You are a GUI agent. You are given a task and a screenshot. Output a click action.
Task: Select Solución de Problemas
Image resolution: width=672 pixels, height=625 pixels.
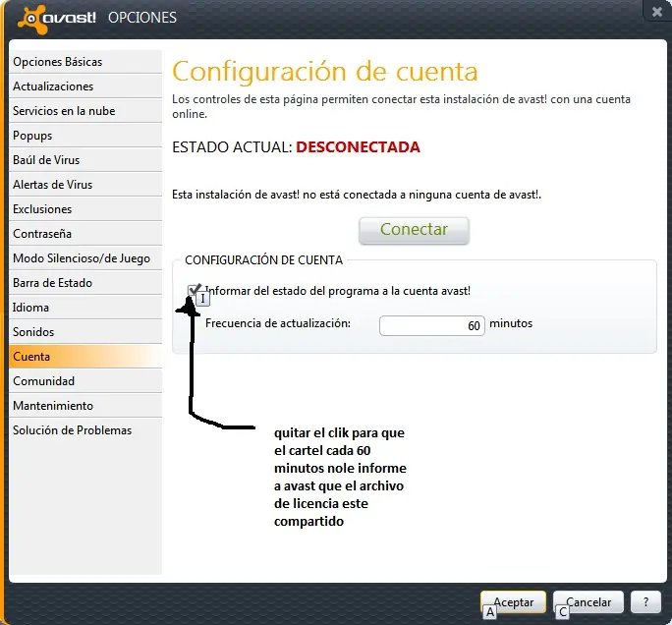[x=85, y=430]
